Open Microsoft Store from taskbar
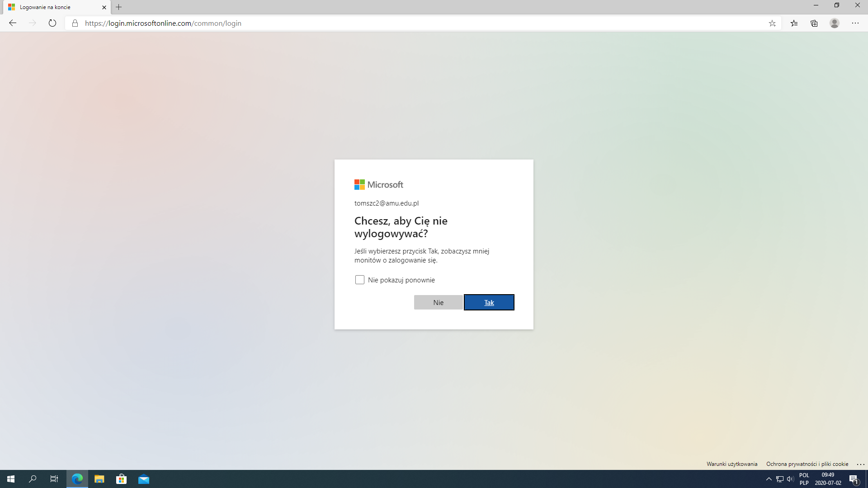Viewport: 868px width, 488px height. point(121,479)
